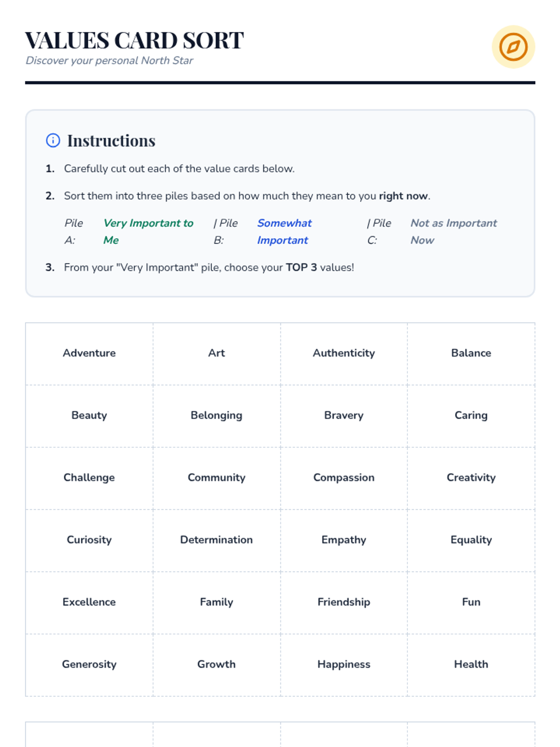Click the Family value card
This screenshot has height=747, width=560.
click(x=217, y=602)
